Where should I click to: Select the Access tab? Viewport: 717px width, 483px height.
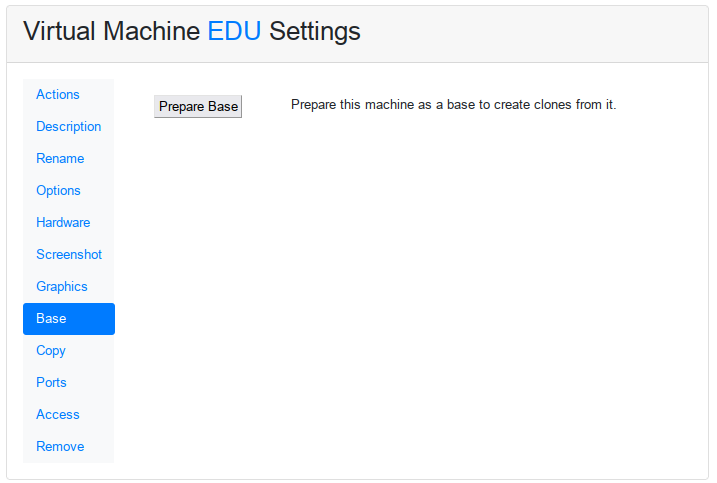(69, 415)
